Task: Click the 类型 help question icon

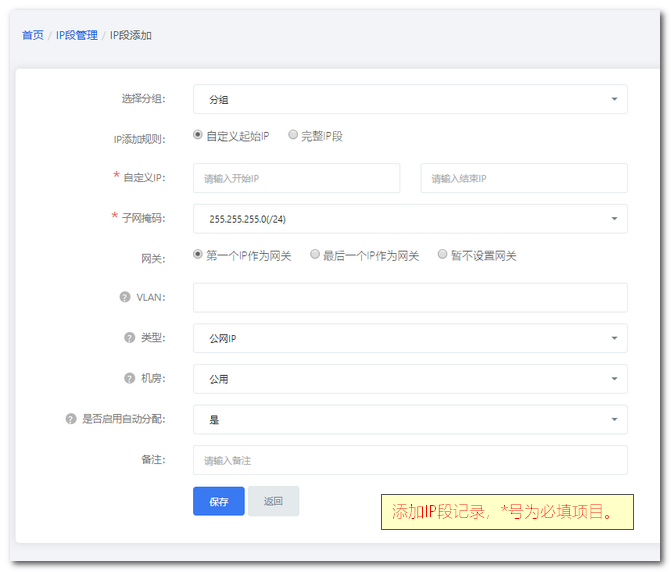Action: 129,338
